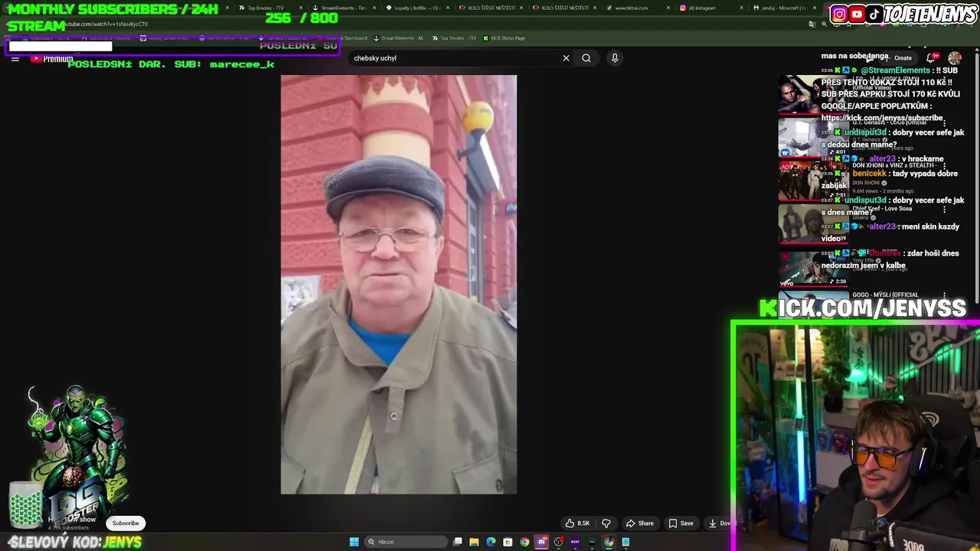Open Discord from the taskbar
The width and height of the screenshot is (980, 551).
coord(541,542)
